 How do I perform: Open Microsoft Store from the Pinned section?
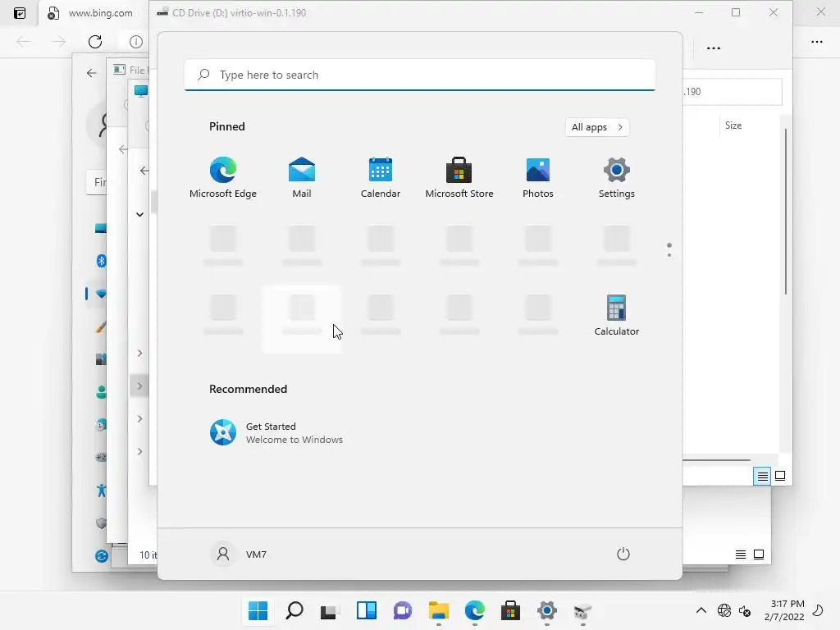pos(459,178)
